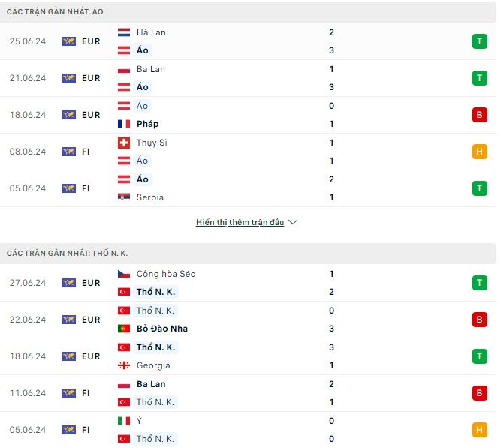501x448 pixels.
Task: Click the EUR competition label on 25.06.24
Action: [x=91, y=41]
